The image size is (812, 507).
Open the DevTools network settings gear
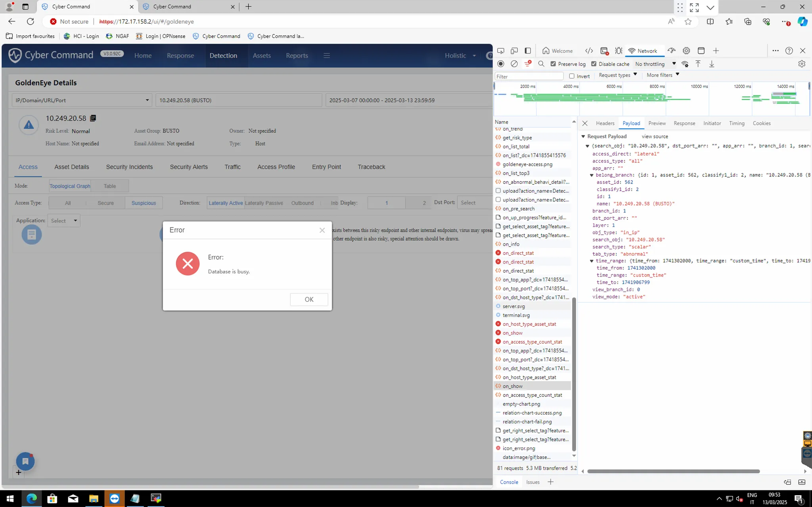pos(802,64)
